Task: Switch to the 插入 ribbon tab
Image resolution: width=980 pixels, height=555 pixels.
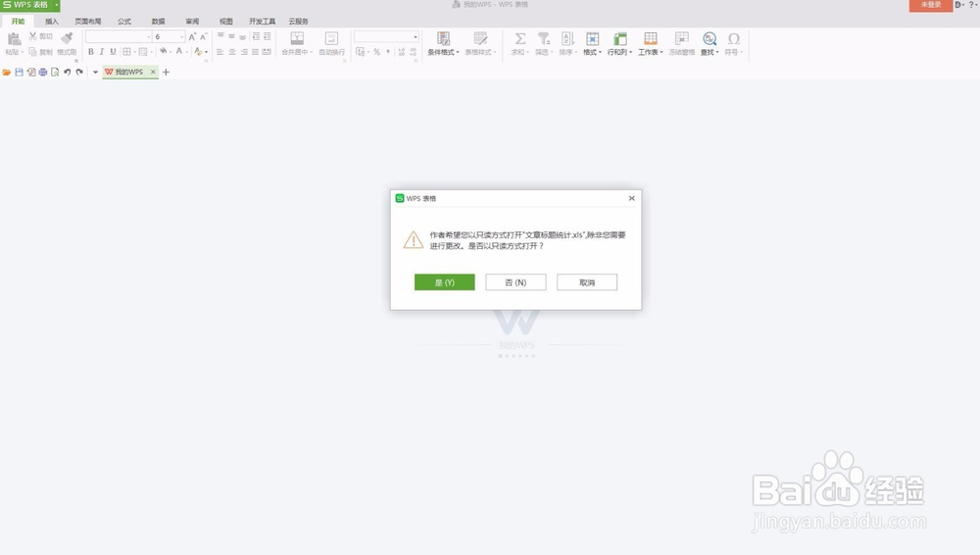Action: pyautogui.click(x=51, y=22)
